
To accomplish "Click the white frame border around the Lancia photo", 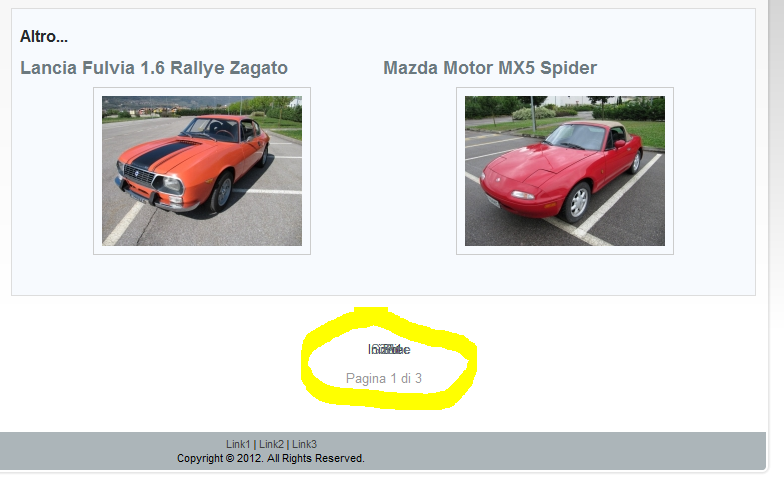I will click(x=98, y=171).
